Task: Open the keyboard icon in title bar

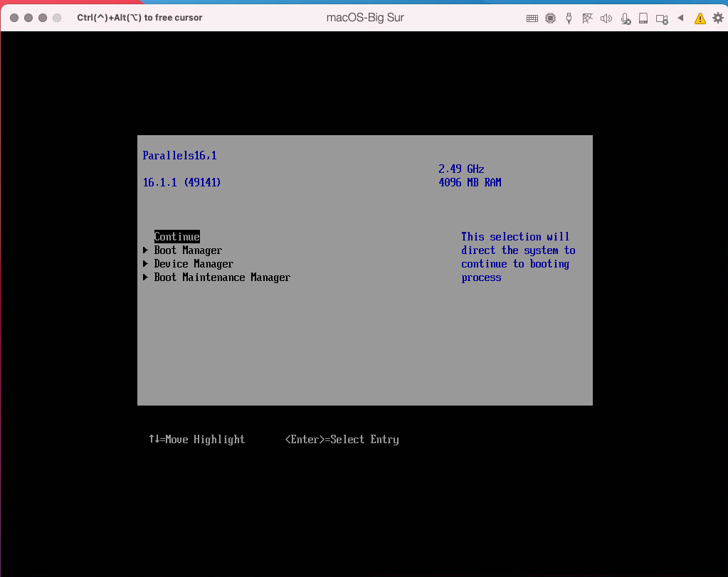Action: pos(532,18)
